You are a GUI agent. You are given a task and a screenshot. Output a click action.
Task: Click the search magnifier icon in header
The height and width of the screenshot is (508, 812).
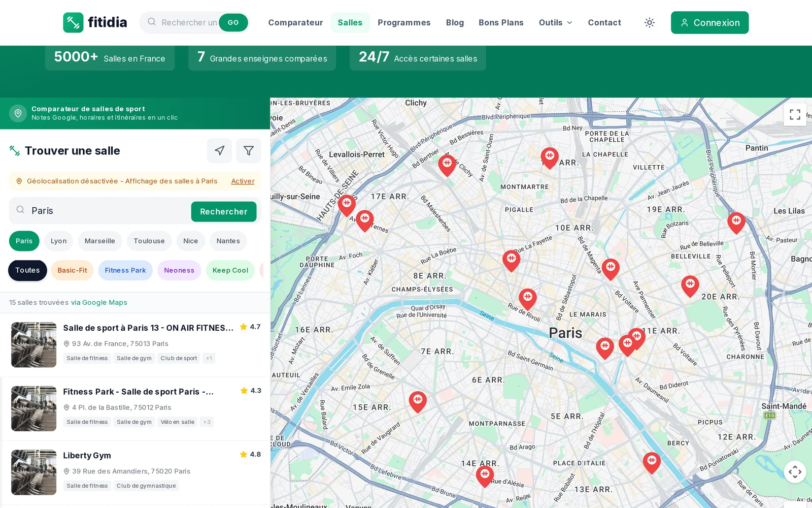coord(151,22)
